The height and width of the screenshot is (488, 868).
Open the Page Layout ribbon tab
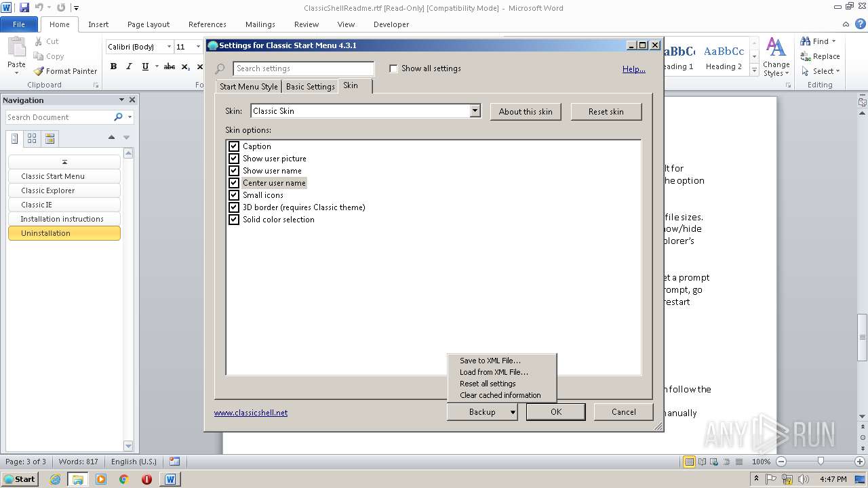click(x=149, y=24)
